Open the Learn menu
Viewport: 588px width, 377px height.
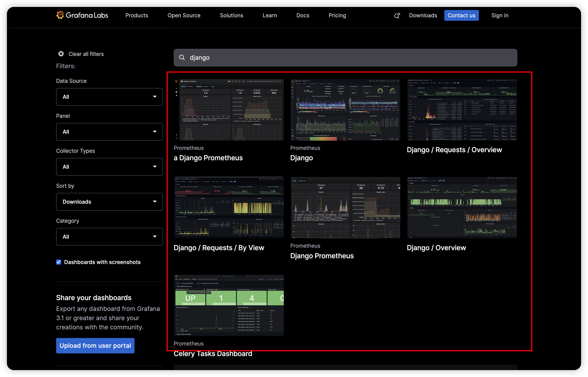[x=270, y=15]
